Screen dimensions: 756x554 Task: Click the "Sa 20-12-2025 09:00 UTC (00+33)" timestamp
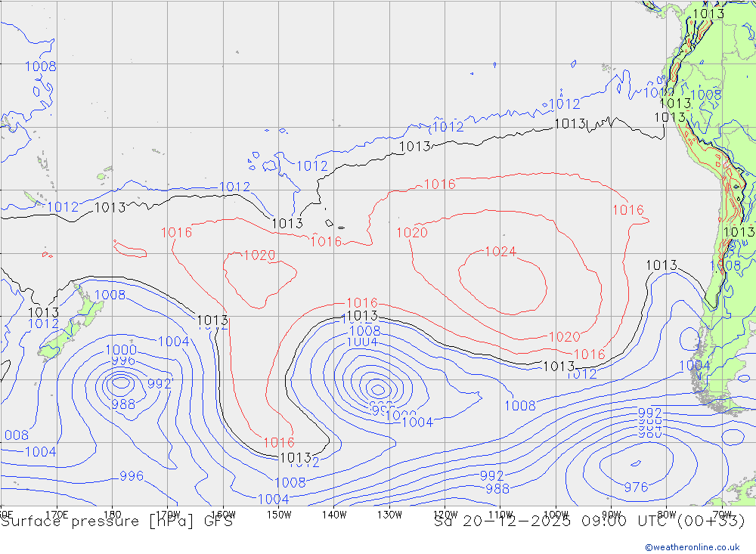[589, 522]
